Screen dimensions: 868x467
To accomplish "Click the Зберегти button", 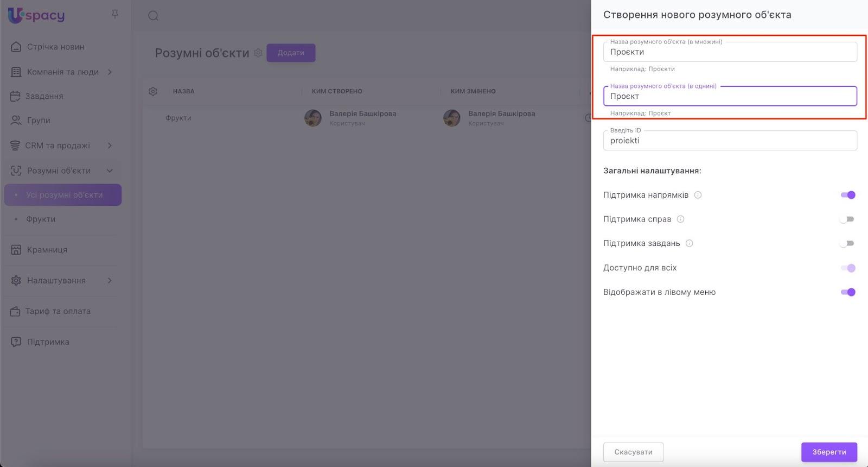I will 829,452.
